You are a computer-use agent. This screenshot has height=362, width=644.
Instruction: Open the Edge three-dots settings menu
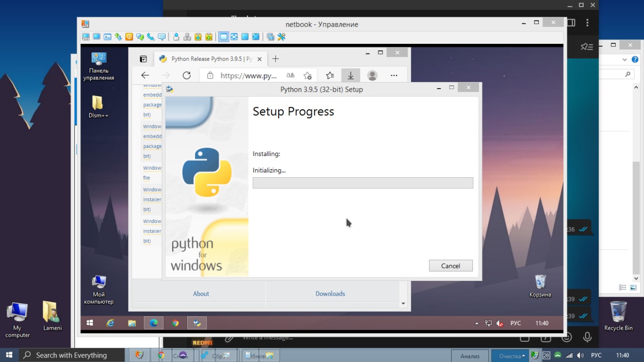click(394, 76)
